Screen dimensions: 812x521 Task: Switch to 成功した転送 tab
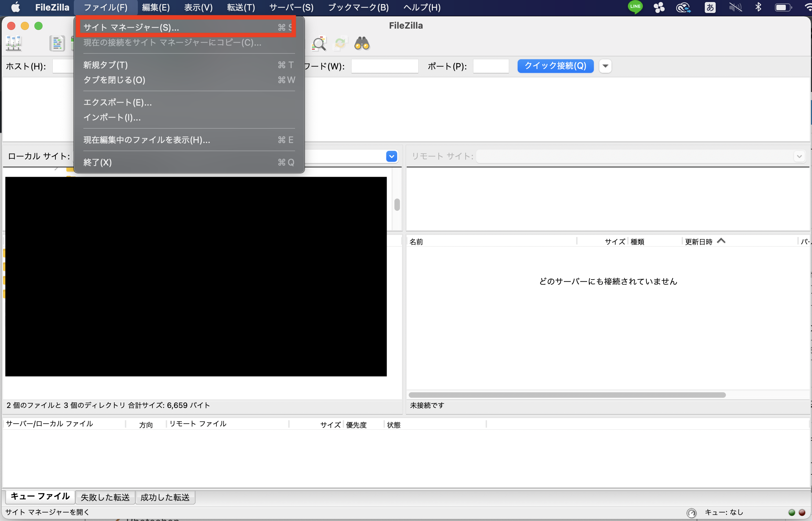click(165, 497)
